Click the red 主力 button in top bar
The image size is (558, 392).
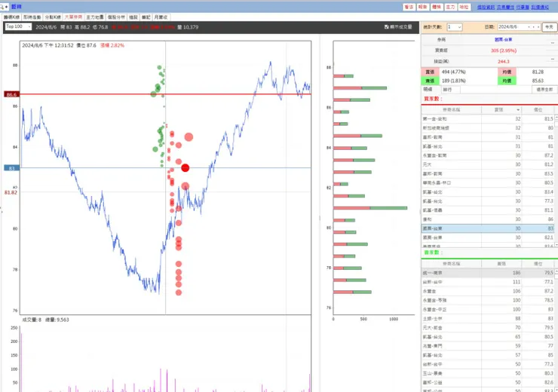(x=450, y=7)
